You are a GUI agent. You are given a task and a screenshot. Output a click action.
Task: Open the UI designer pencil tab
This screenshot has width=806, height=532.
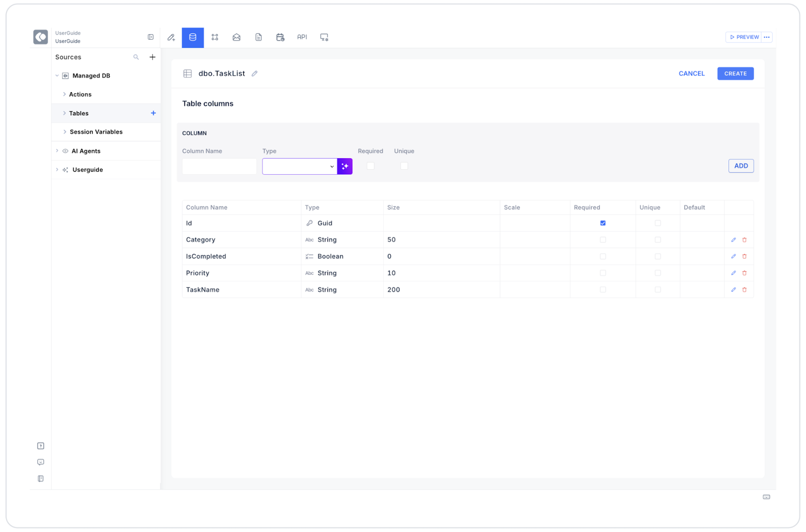[x=171, y=37]
